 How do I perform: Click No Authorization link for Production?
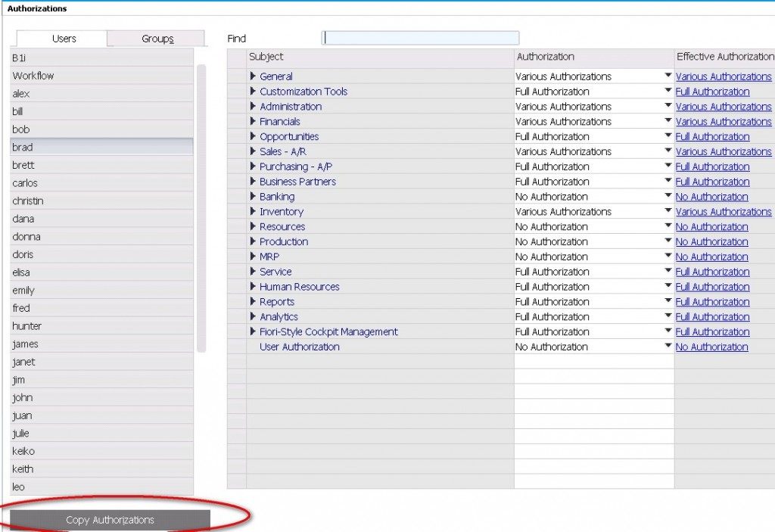click(711, 242)
